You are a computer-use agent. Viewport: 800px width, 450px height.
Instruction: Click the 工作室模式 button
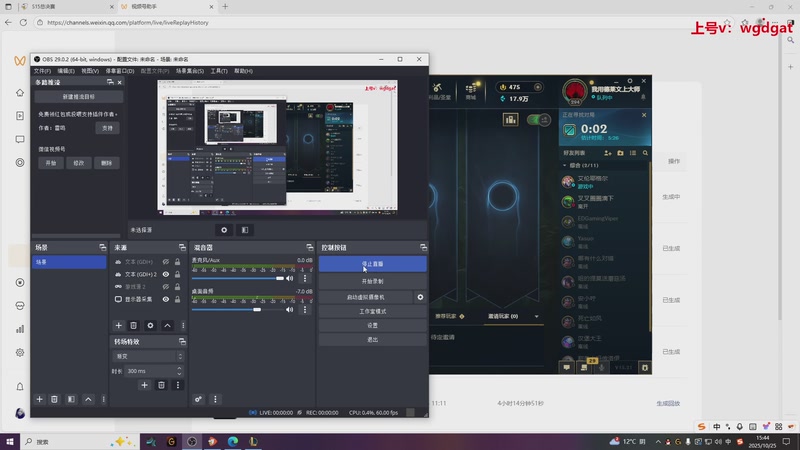372,311
